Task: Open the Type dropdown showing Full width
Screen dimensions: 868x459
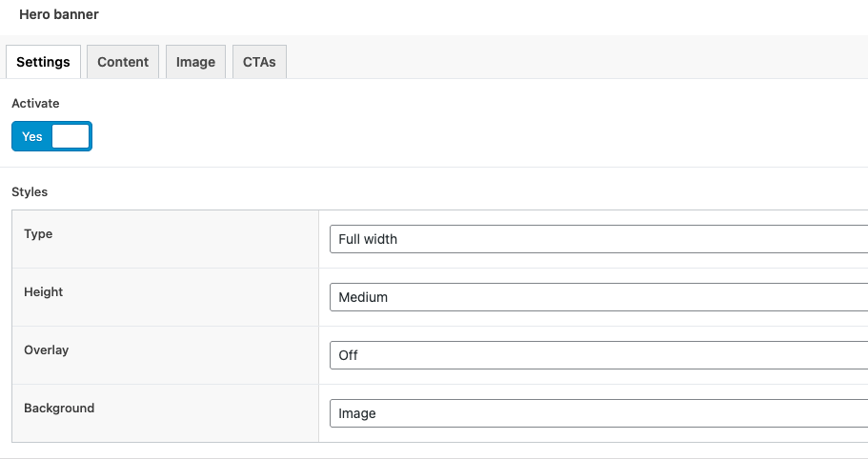Action: point(598,239)
